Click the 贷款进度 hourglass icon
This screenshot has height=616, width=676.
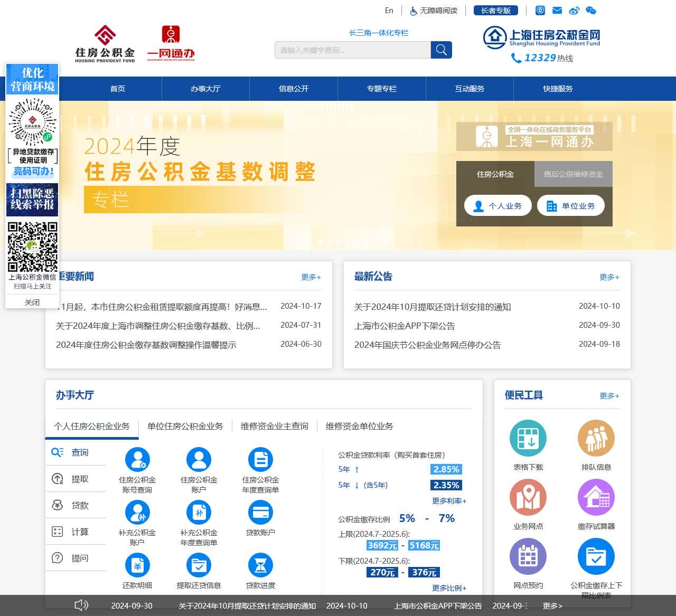[260, 565]
